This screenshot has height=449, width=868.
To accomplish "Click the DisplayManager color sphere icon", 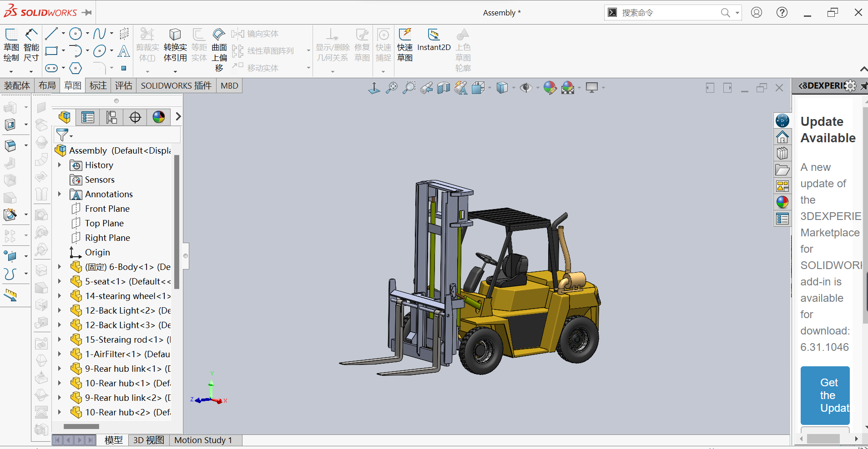I will (x=159, y=117).
